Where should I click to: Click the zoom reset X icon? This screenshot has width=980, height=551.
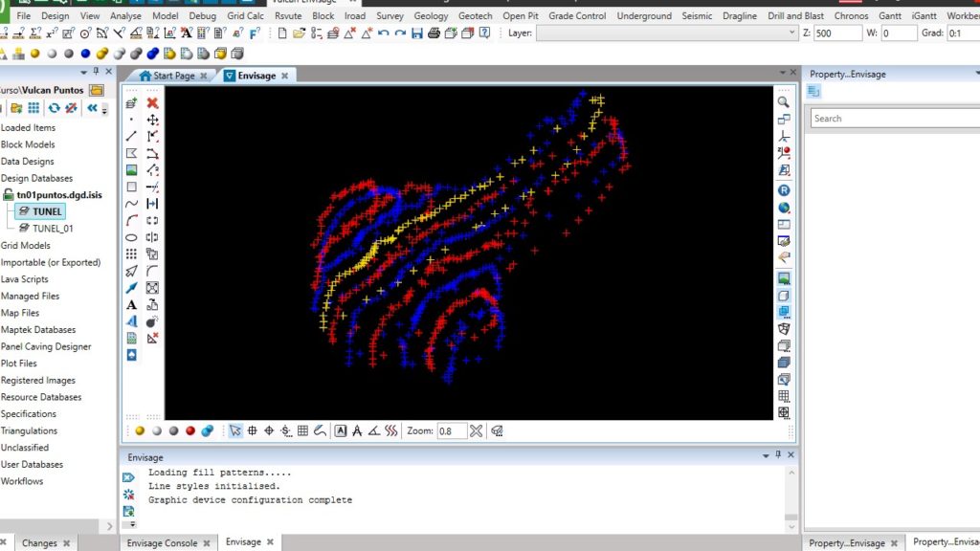(477, 431)
